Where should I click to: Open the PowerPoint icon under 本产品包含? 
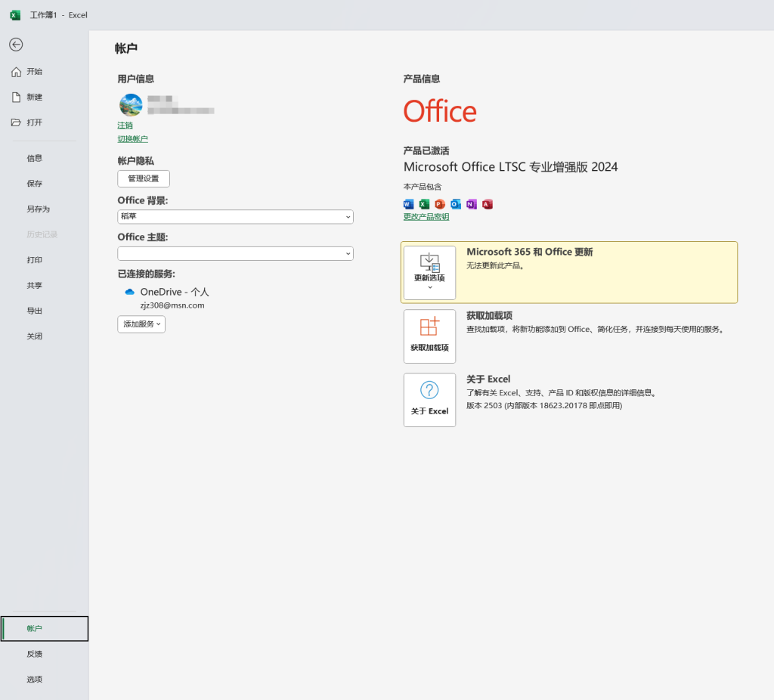coord(440,204)
